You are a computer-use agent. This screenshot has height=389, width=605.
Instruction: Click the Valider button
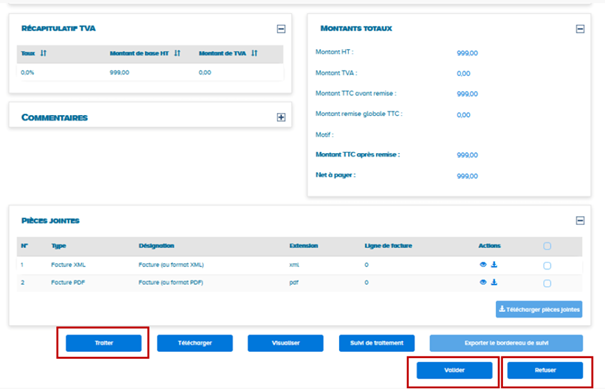tap(455, 370)
